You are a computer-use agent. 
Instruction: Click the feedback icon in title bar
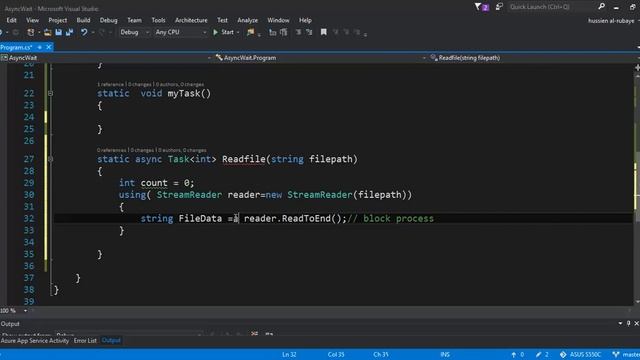pos(499,7)
